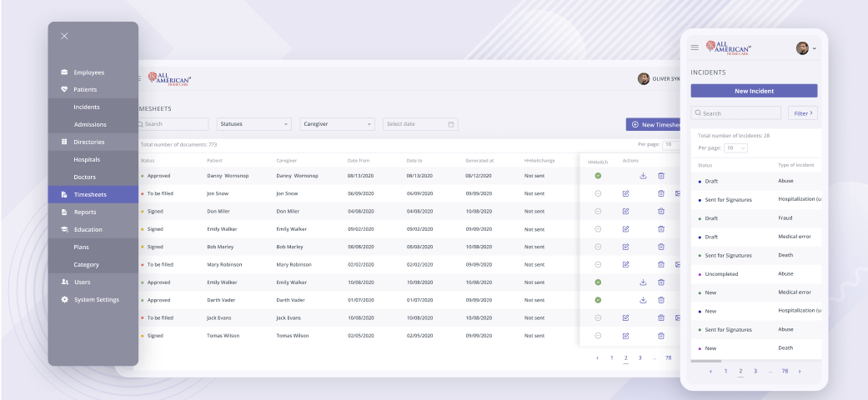Click the Search field in Incidents panel
The height and width of the screenshot is (400, 868).
pos(736,113)
